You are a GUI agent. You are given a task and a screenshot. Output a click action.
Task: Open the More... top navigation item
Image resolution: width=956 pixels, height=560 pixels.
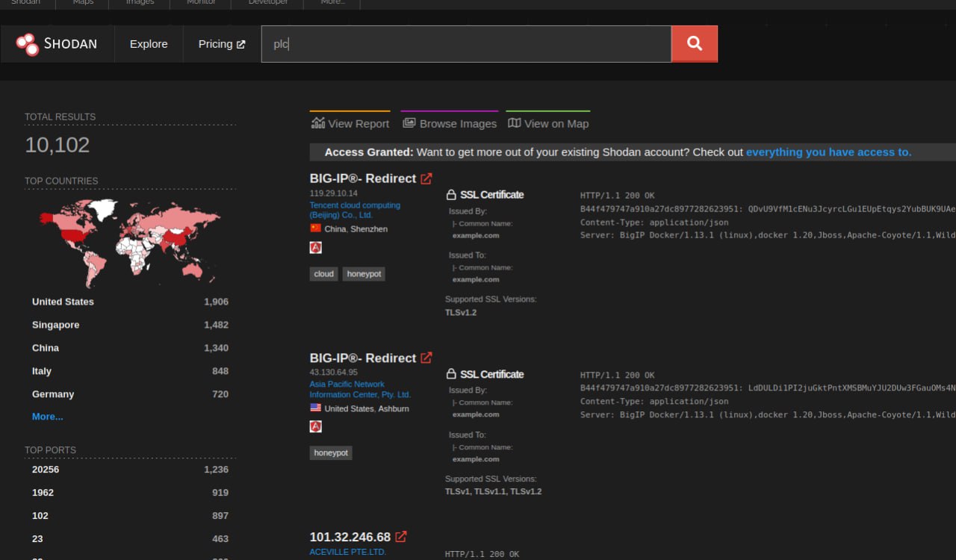(333, 3)
